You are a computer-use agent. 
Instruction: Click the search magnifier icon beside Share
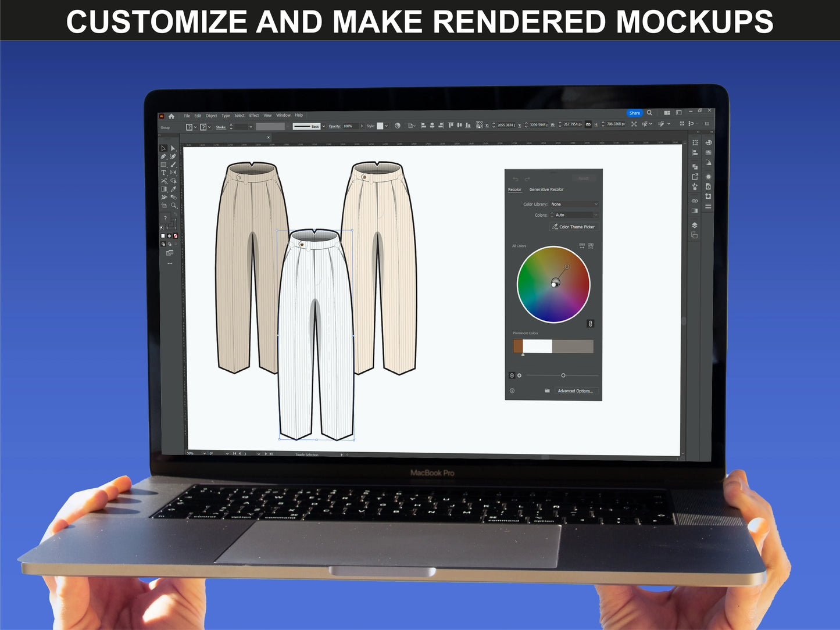point(649,113)
